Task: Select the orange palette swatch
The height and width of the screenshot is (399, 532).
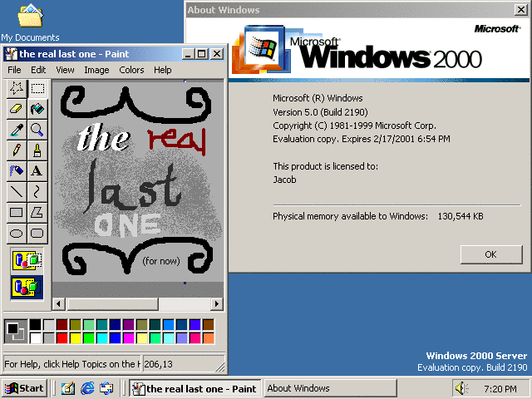Action: click(x=209, y=338)
